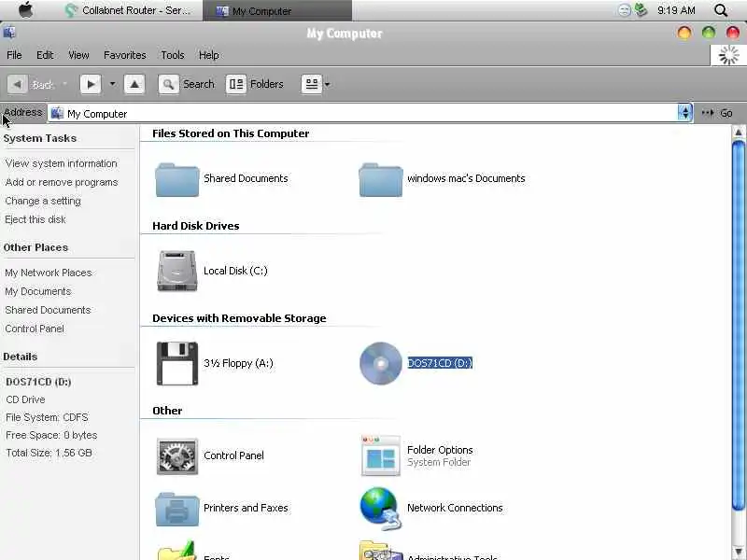This screenshot has height=560, width=747.
Task: Open the Edit menu
Action: [x=45, y=55]
